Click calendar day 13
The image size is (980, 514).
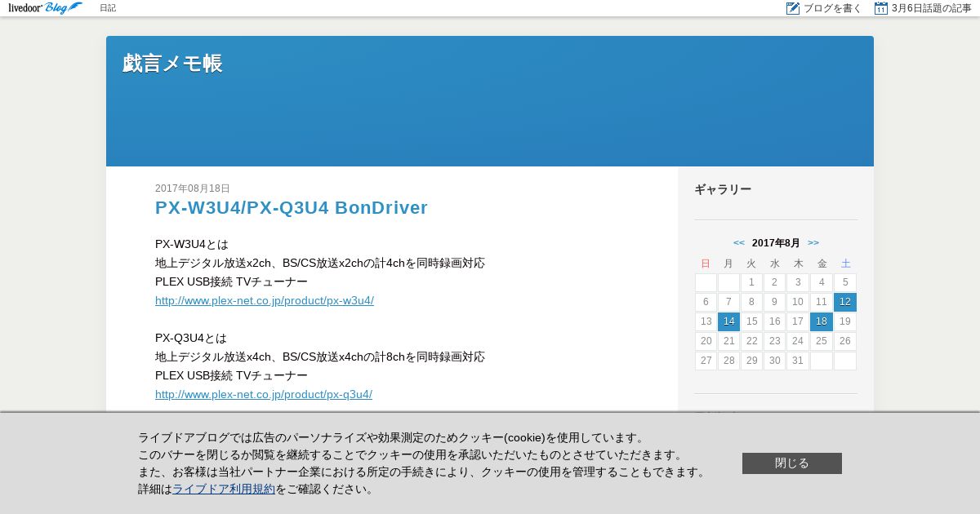(x=706, y=321)
